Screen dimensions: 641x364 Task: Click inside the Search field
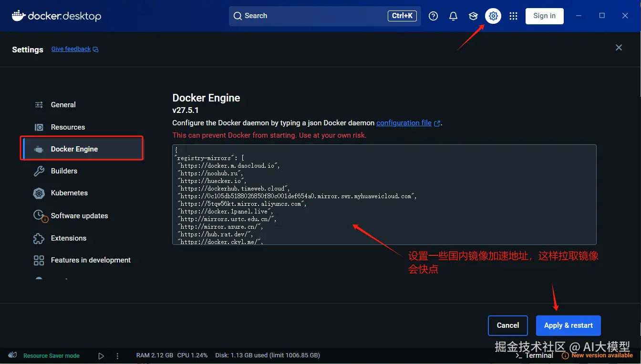point(325,16)
